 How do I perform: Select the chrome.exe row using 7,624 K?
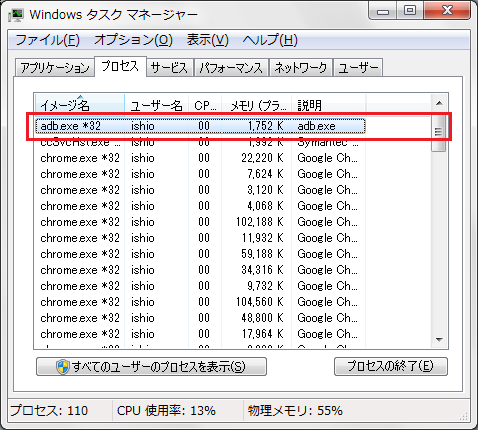point(200,174)
